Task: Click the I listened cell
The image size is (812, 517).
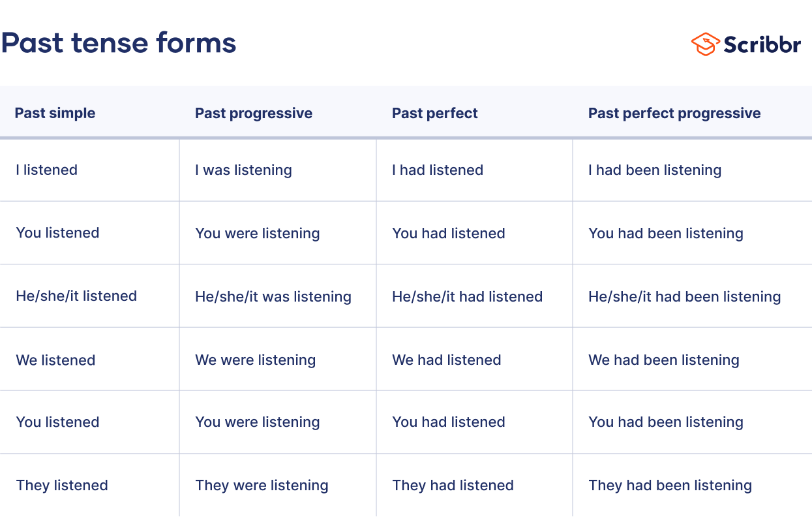Action: click(x=46, y=170)
